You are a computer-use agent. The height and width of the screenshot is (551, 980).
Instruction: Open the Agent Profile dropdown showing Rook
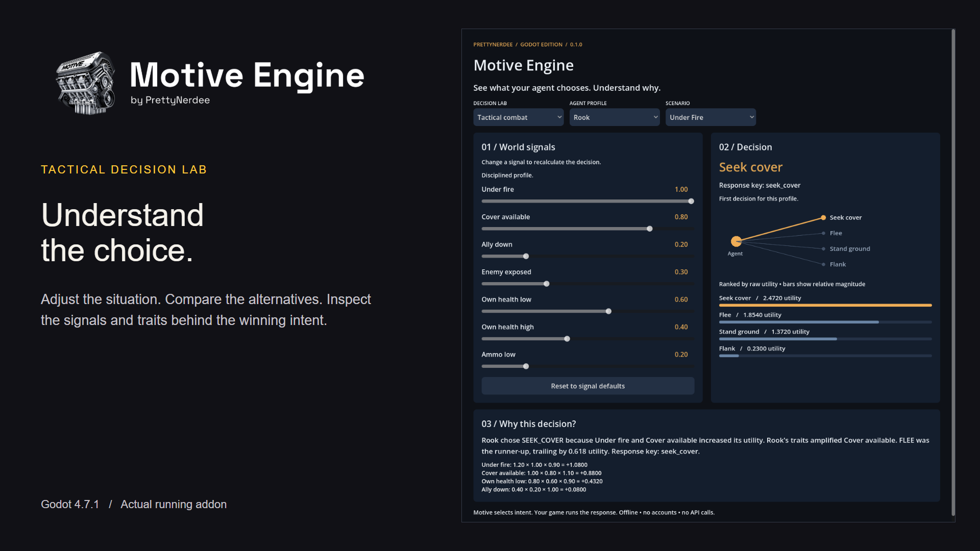point(615,117)
